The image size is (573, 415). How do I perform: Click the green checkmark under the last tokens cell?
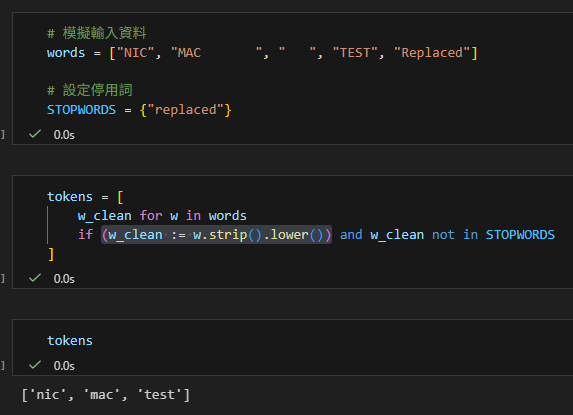35,365
